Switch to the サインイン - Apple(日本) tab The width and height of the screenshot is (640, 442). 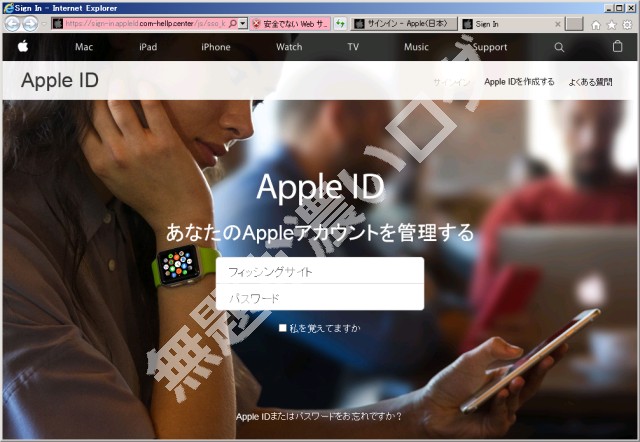point(404,24)
